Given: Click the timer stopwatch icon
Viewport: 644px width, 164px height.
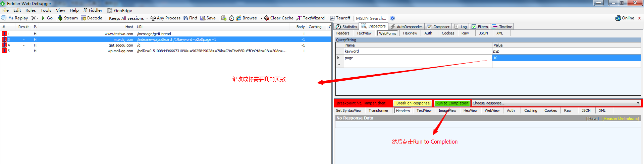Looking at the screenshot, I should [231, 18].
